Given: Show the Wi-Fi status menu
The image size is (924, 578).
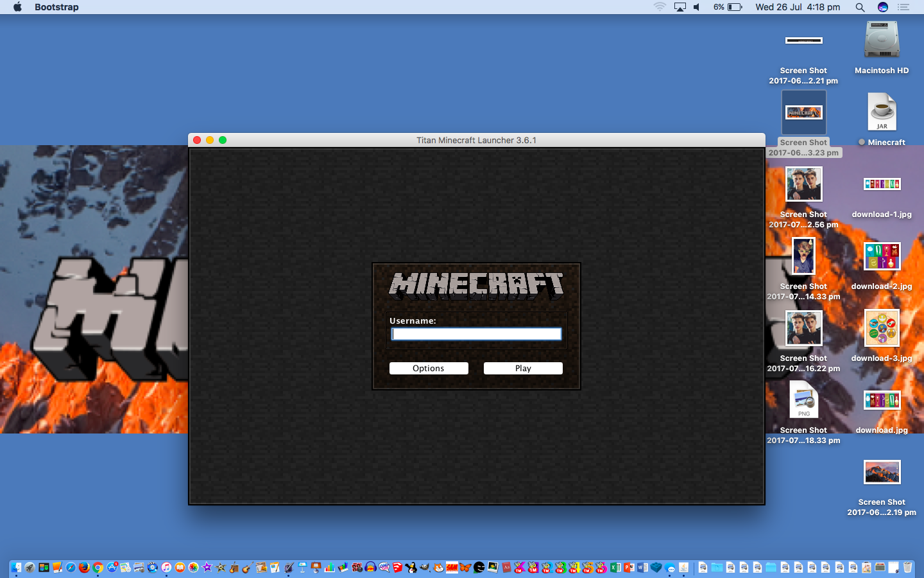Looking at the screenshot, I should pyautogui.click(x=660, y=7).
